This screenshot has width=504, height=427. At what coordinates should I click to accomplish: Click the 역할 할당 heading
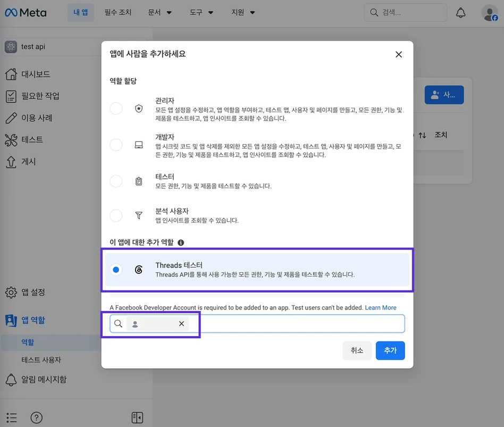[123, 81]
